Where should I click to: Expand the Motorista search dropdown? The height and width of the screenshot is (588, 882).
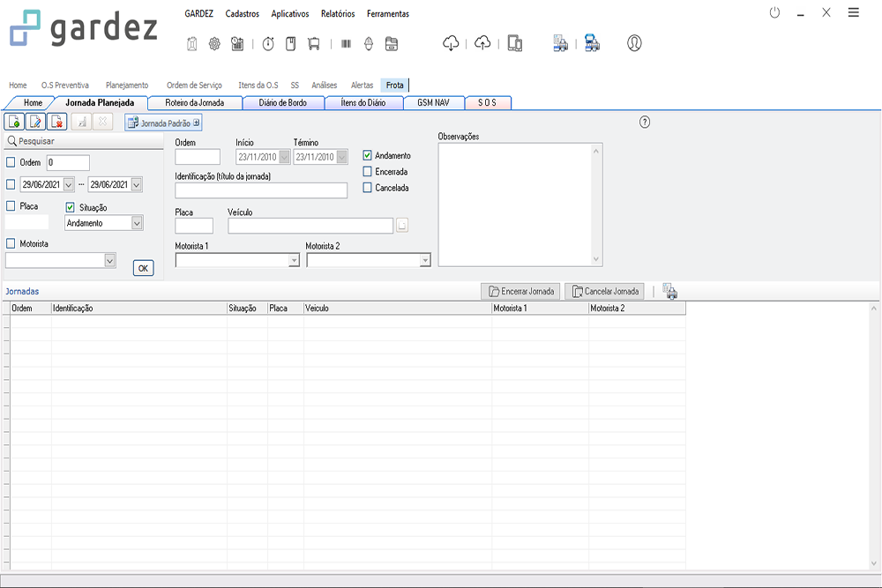[x=109, y=260]
